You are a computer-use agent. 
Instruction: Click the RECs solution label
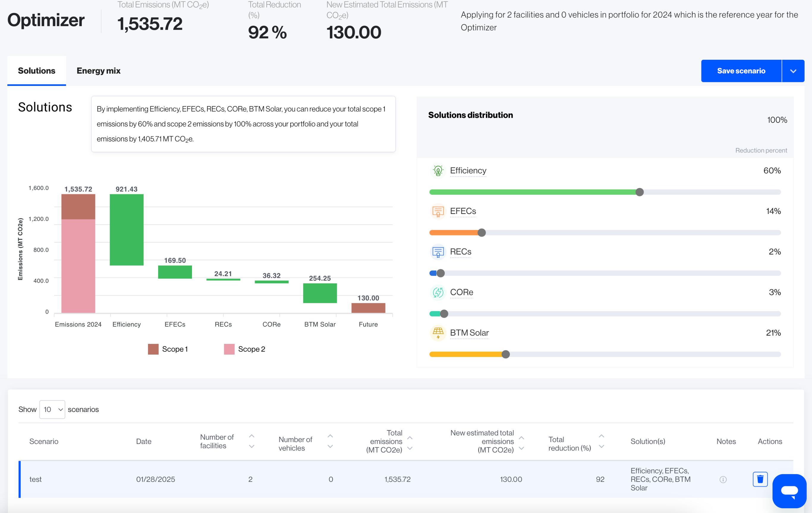coord(461,252)
